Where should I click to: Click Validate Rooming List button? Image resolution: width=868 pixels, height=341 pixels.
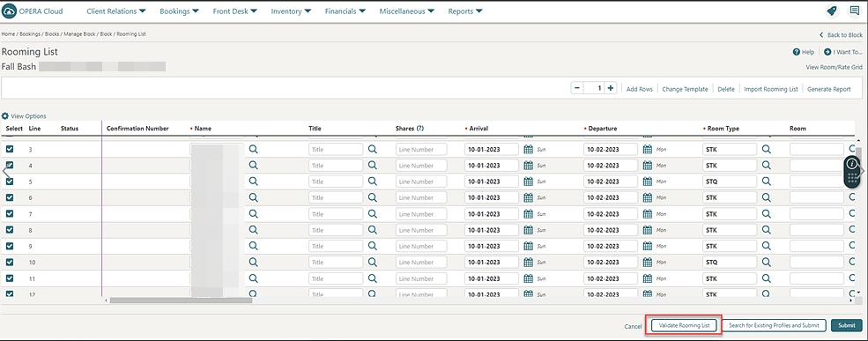tap(684, 325)
